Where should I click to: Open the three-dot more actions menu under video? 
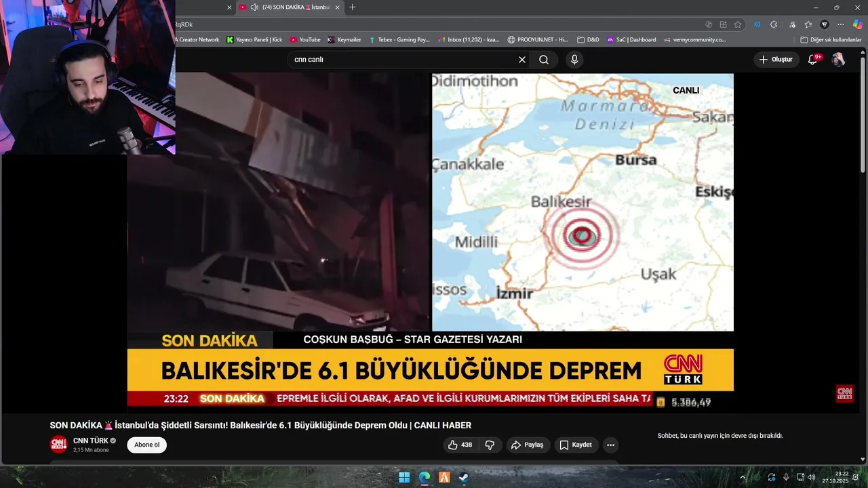point(610,445)
